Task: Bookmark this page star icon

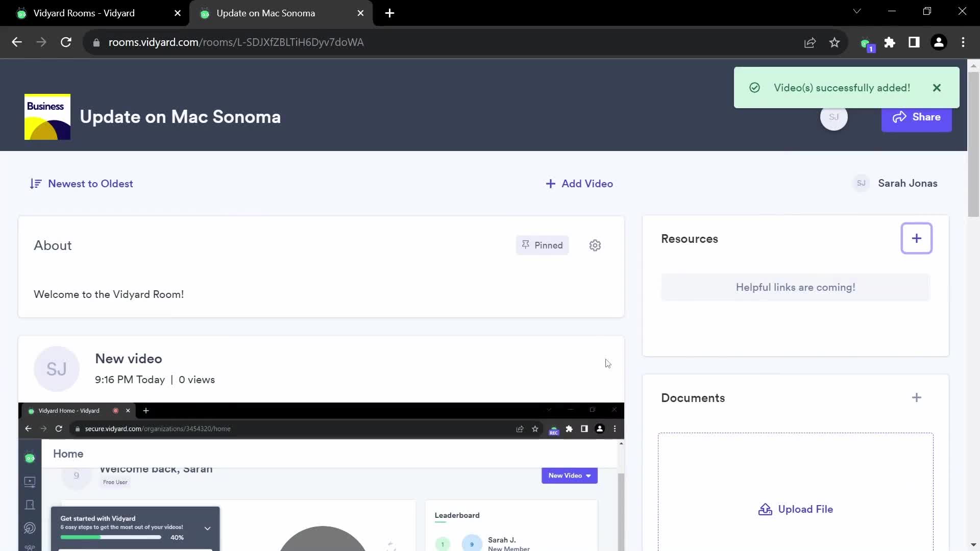Action: 835,43
